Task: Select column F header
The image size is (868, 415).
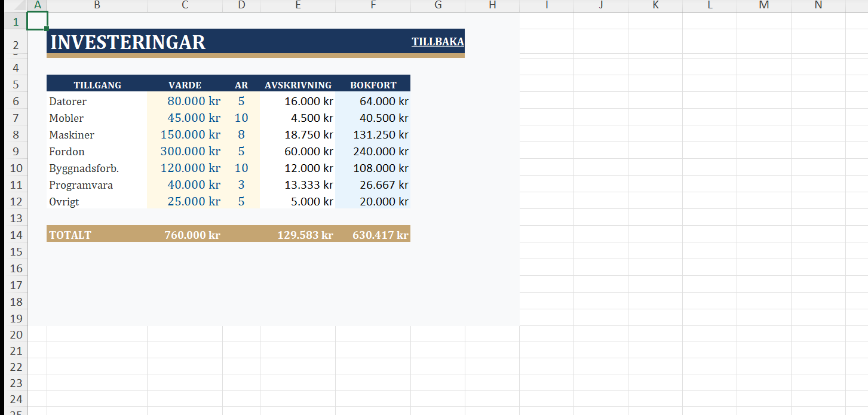Action: coord(373,5)
